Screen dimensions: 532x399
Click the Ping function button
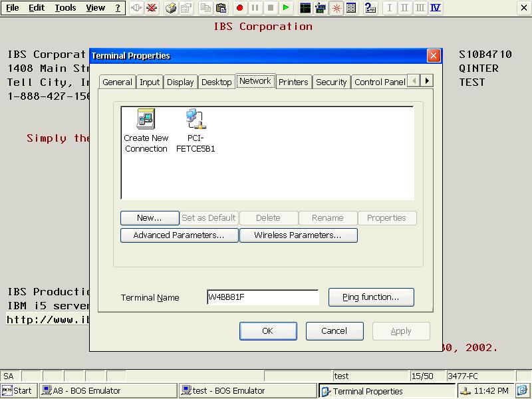371,297
